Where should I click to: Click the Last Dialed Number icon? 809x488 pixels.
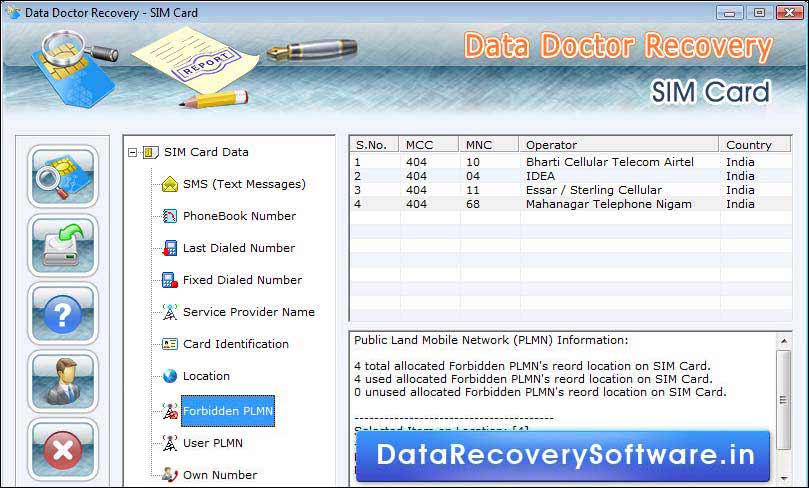click(x=170, y=248)
